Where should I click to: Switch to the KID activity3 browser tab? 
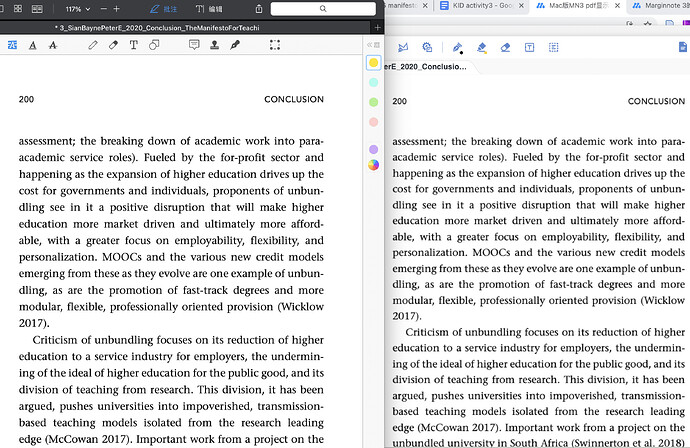(482, 6)
